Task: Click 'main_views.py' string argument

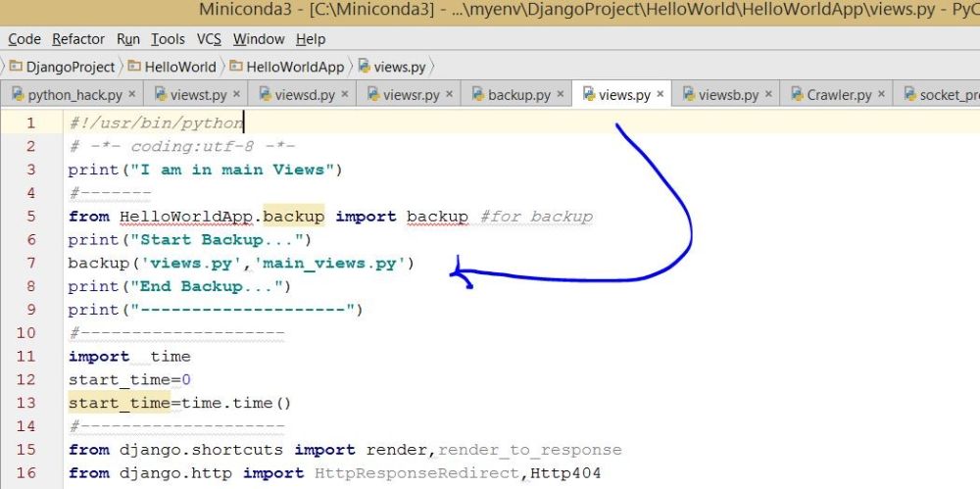Action: [x=330, y=264]
